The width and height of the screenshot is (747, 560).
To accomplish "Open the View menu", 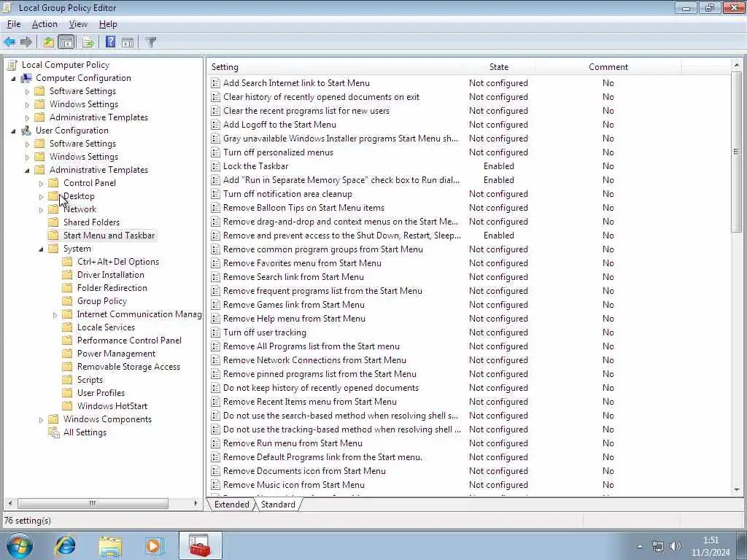I will (78, 24).
